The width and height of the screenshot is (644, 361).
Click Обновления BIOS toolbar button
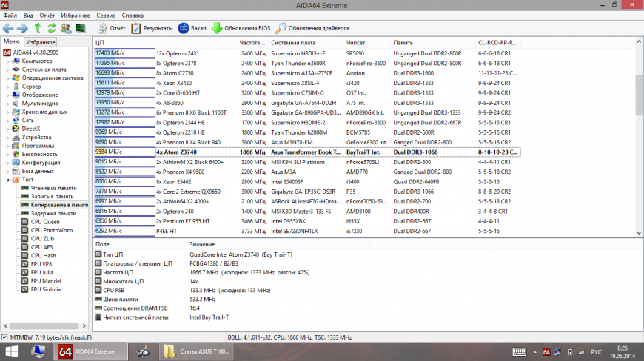click(x=241, y=28)
